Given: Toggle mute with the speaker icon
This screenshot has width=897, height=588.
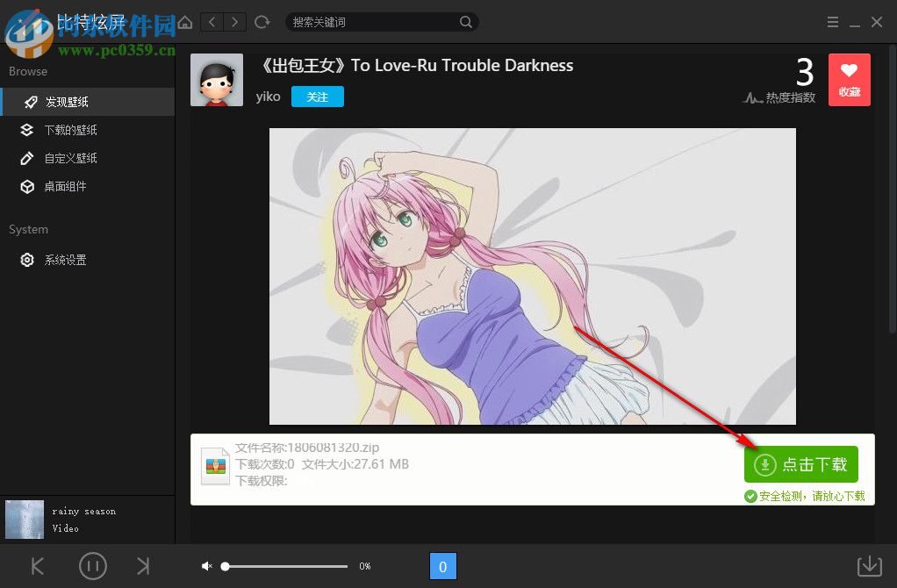Looking at the screenshot, I should coord(206,566).
